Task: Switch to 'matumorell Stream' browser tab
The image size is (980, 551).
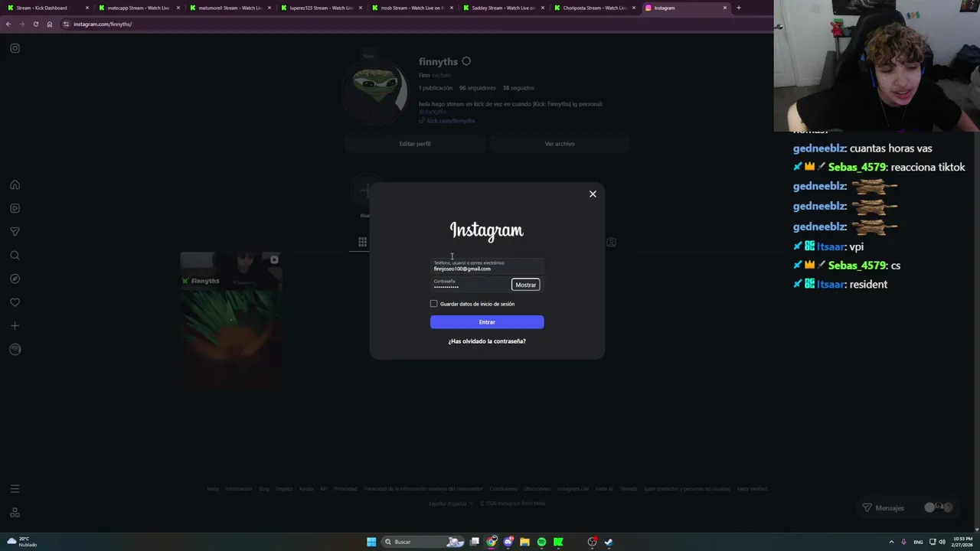Action: [229, 8]
